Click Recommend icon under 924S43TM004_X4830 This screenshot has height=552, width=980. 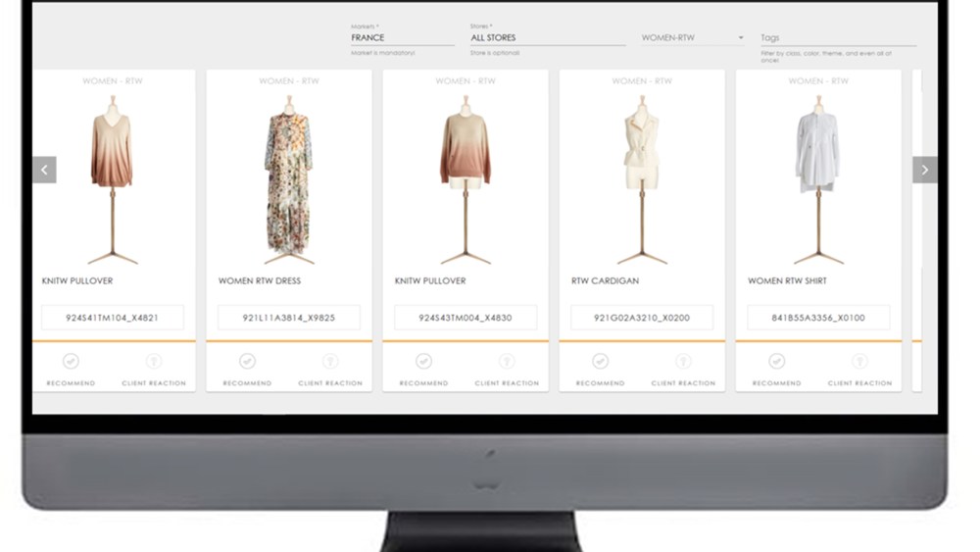(423, 362)
